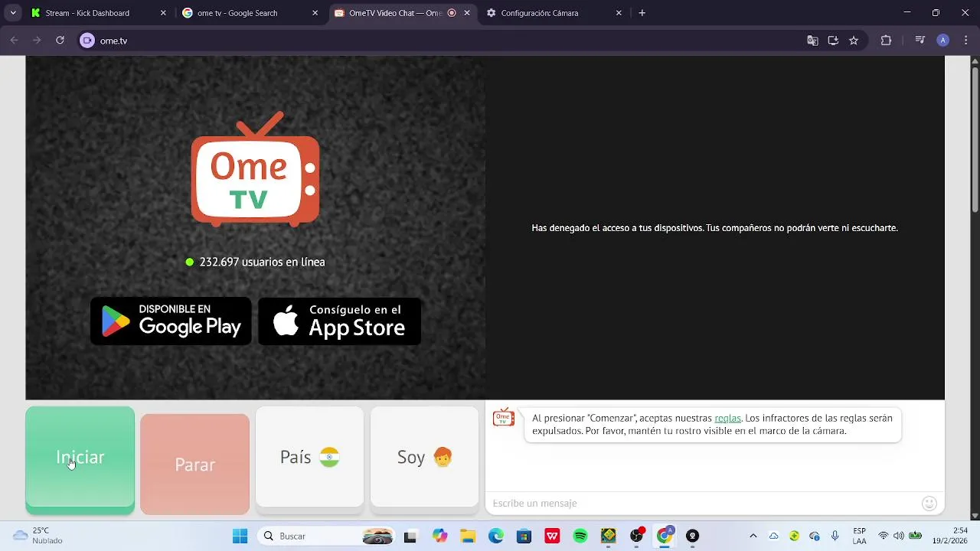Image resolution: width=980 pixels, height=551 pixels.
Task: Switch the ESP LAA input language
Action: (x=860, y=536)
